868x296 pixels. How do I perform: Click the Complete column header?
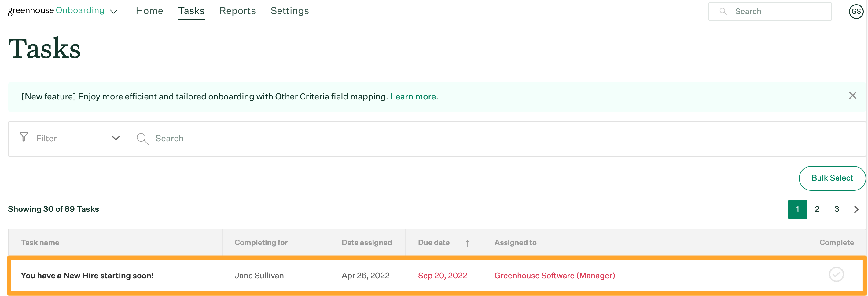click(x=836, y=243)
